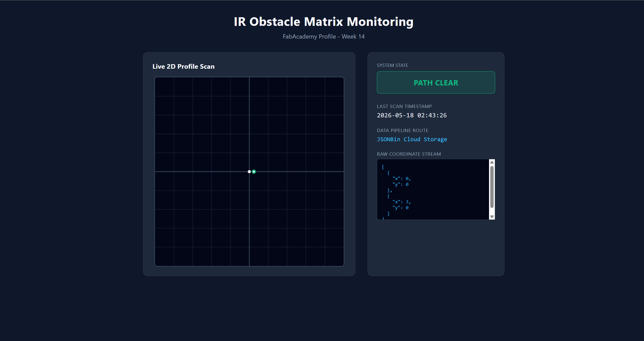Click the timestamp 2026-05-18 02:43:26

tap(412, 115)
